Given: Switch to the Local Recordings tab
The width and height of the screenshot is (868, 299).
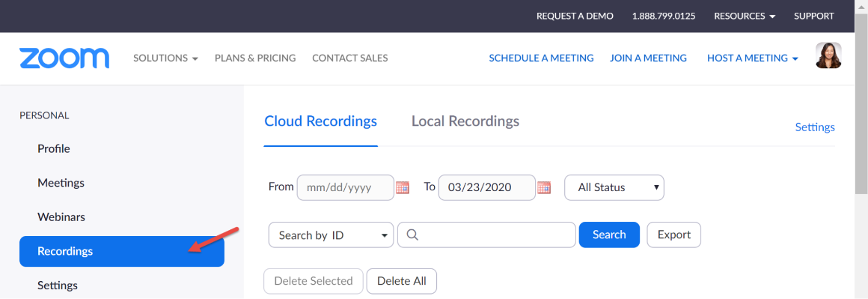Looking at the screenshot, I should click(465, 121).
